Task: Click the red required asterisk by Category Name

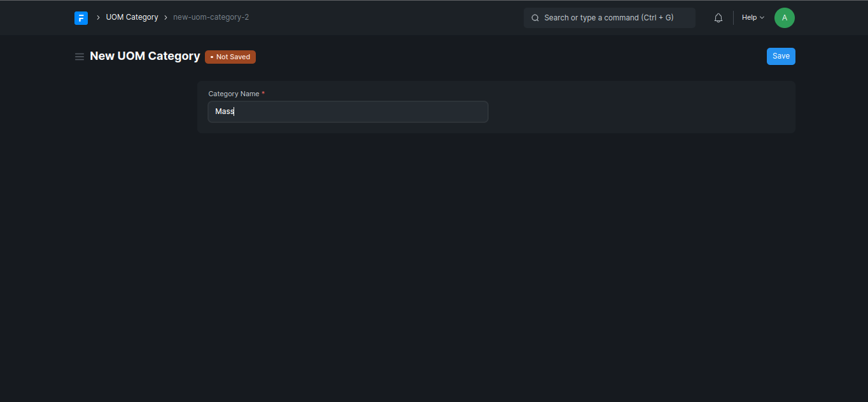Action: tap(263, 94)
